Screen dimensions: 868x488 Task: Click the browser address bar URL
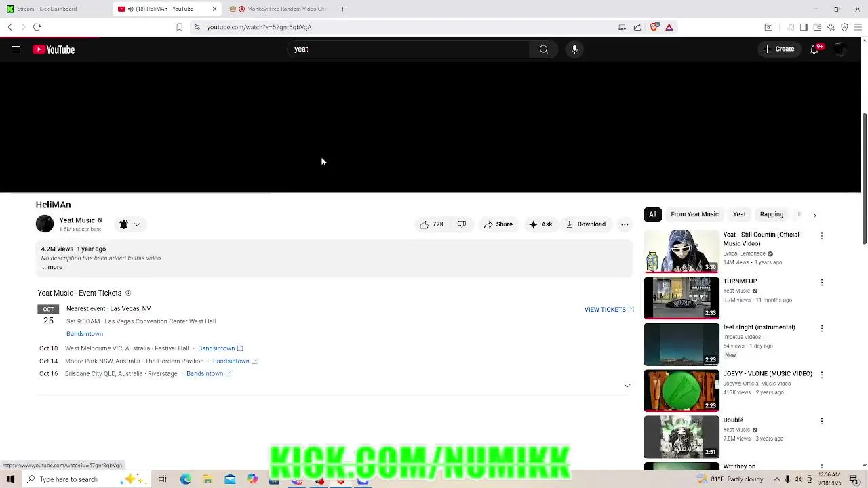[x=259, y=27]
